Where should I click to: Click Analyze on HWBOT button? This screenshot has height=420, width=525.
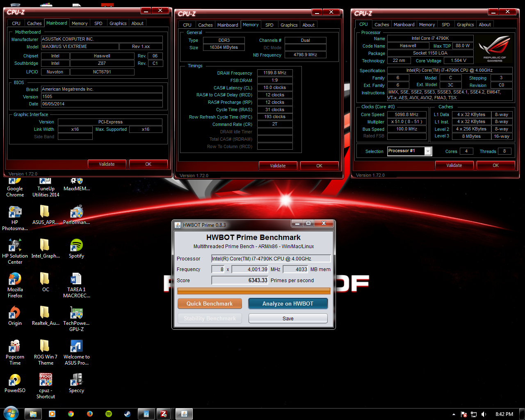(288, 304)
